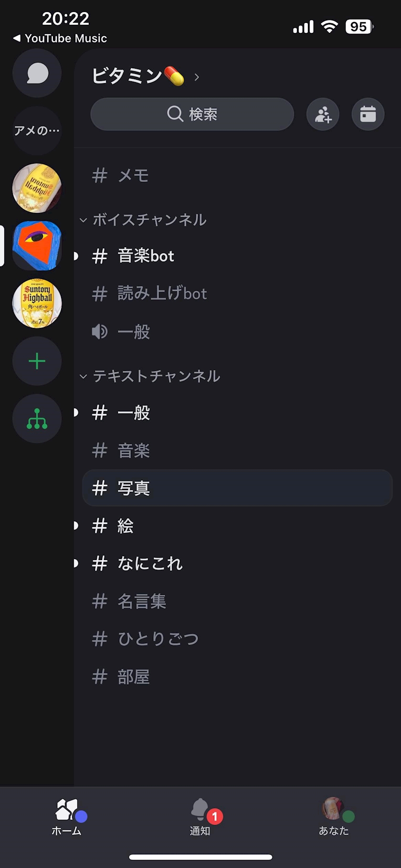Select the orange eye server icon

[37, 245]
